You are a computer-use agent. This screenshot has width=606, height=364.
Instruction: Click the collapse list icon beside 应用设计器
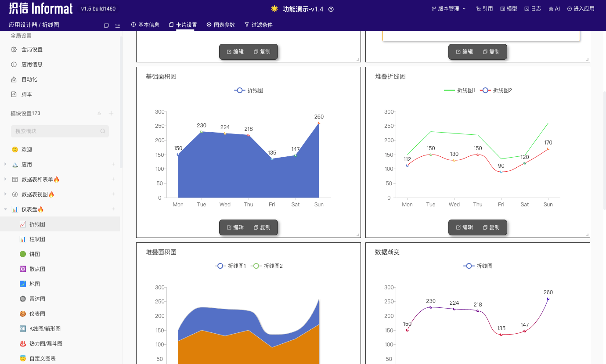(118, 25)
